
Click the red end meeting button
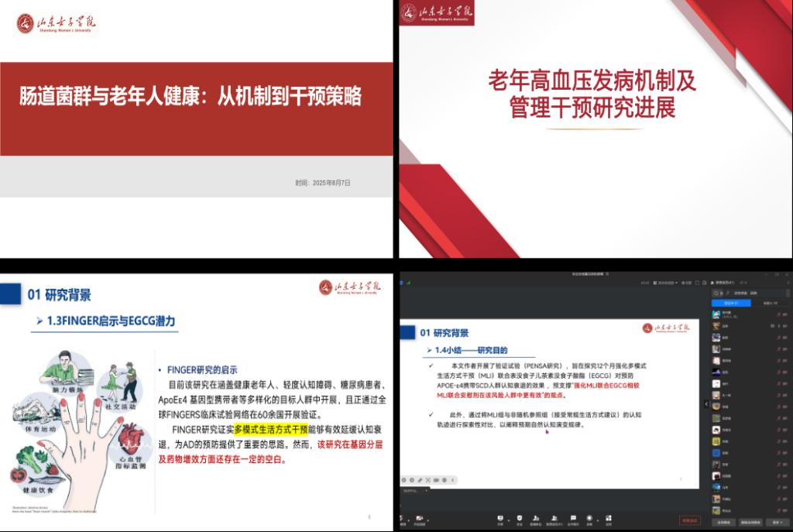click(690, 521)
